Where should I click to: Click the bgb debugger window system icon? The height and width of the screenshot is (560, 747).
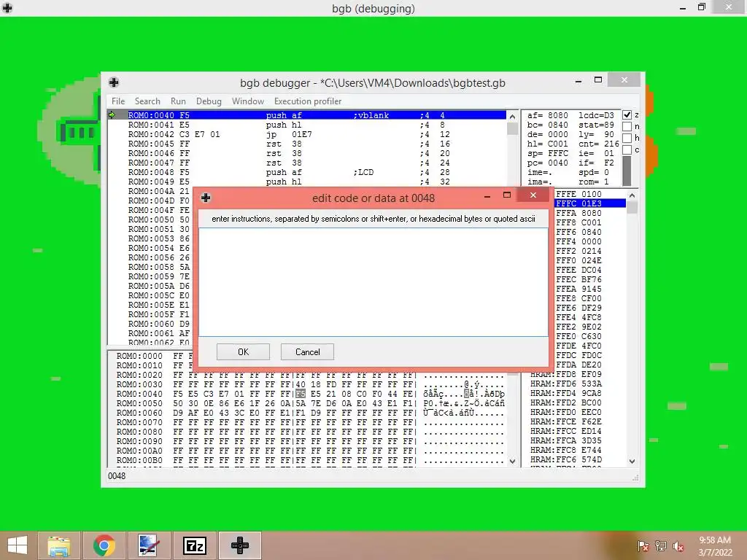114,82
